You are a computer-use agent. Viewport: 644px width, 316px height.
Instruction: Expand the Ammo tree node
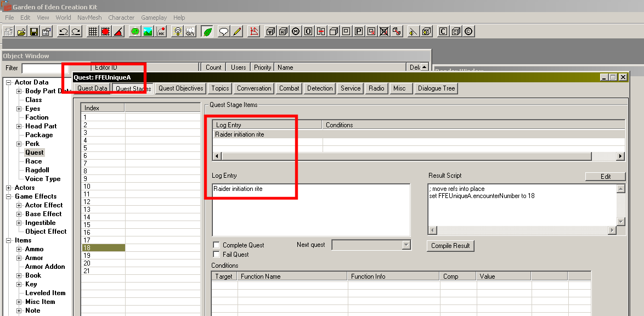(x=19, y=249)
